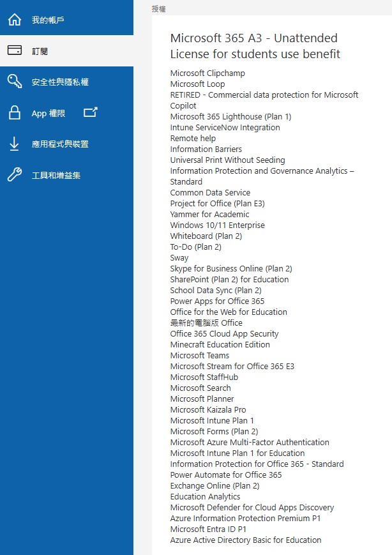
Task: Click the padlock icon for App 權限
Action: click(x=15, y=112)
